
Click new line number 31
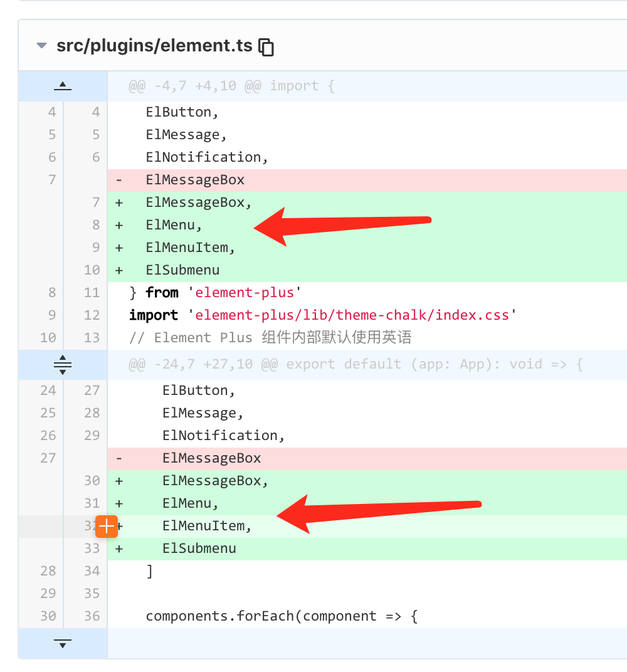pos(92,503)
